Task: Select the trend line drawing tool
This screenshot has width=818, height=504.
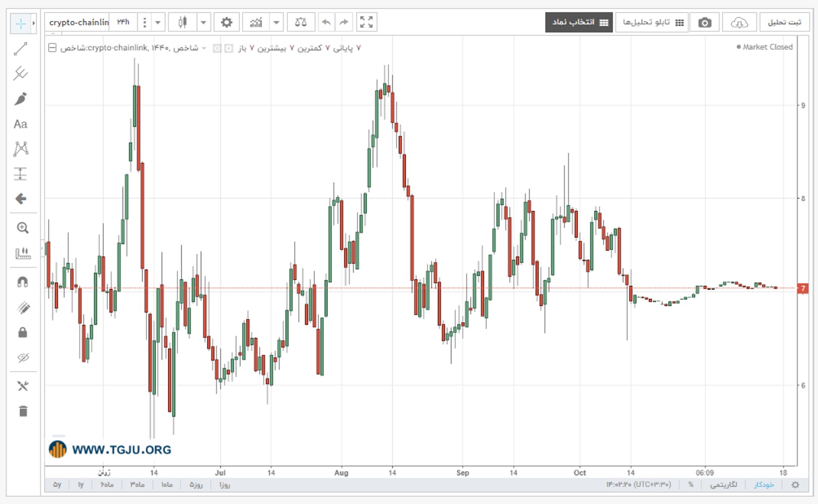Action: coord(21,49)
